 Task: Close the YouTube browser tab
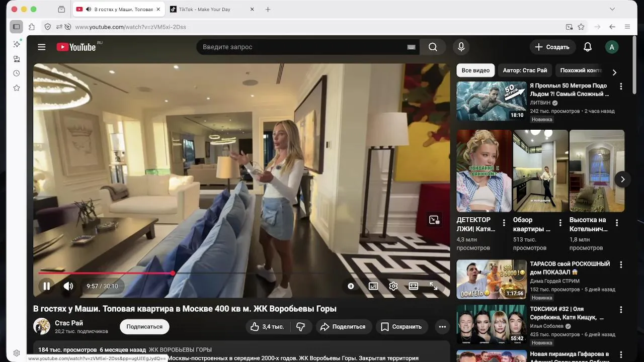(x=158, y=9)
